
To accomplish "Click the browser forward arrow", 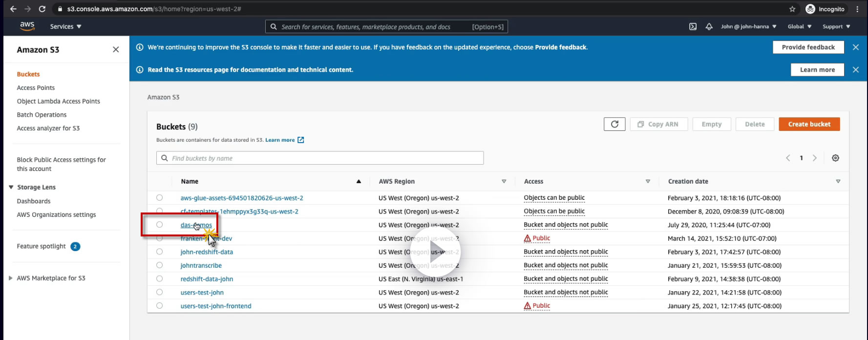I will (27, 9).
